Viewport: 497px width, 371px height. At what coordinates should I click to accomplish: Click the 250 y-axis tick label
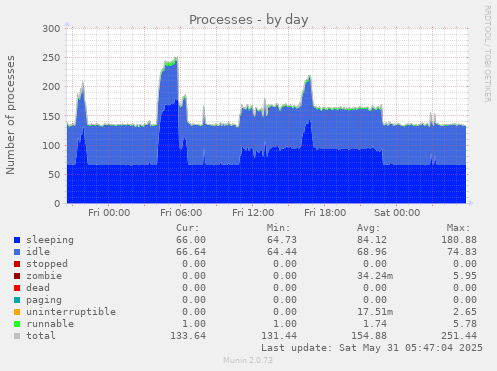(51, 58)
